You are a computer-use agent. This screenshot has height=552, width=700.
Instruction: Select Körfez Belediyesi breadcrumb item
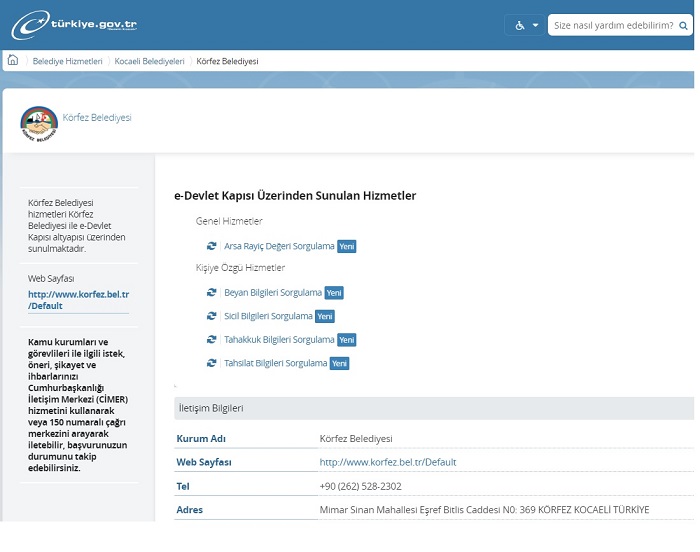227,61
